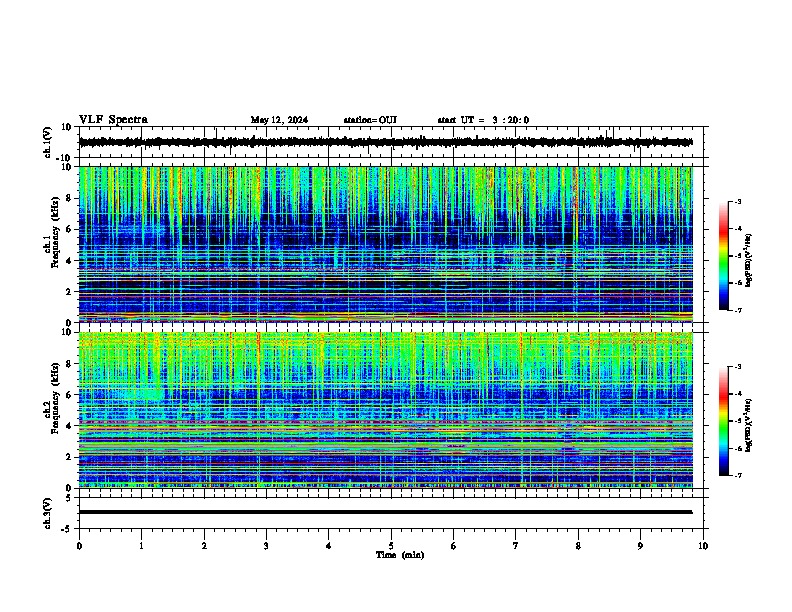Click the "-7" label below ch.2 color bar
The width and height of the screenshot is (792, 612).
[x=738, y=476]
